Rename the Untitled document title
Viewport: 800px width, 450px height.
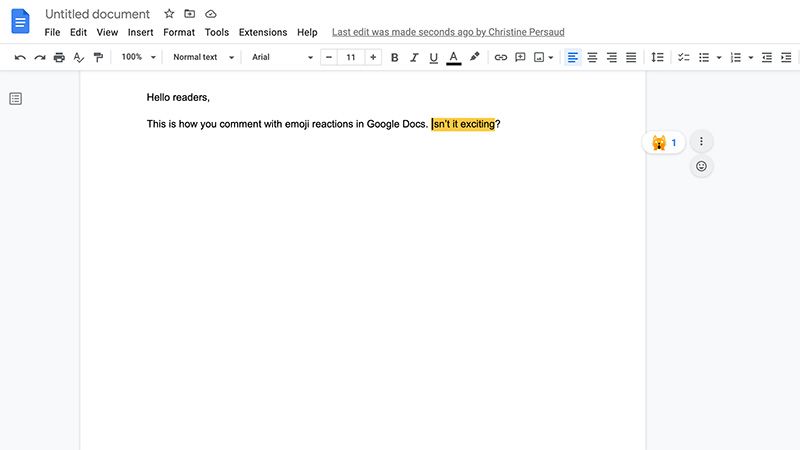click(x=97, y=14)
